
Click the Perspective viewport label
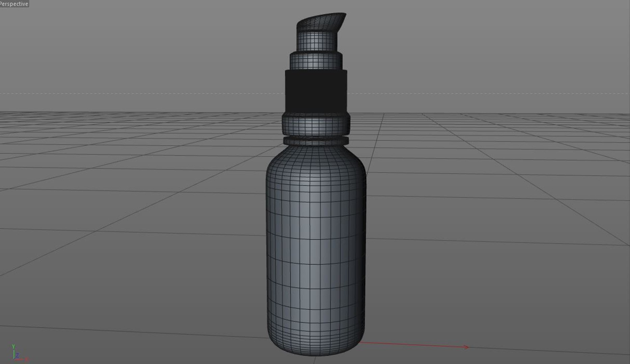[x=14, y=4]
